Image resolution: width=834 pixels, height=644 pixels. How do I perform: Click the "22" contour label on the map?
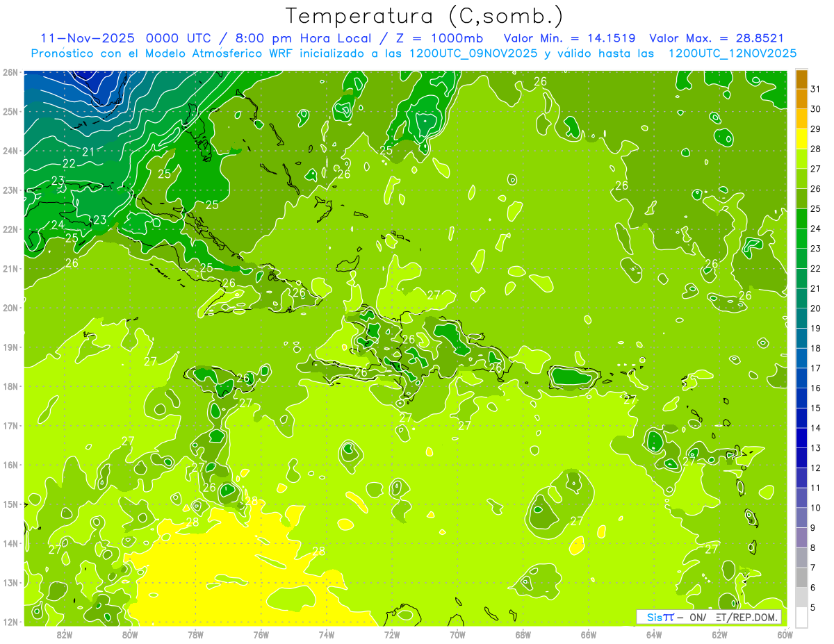69,164
